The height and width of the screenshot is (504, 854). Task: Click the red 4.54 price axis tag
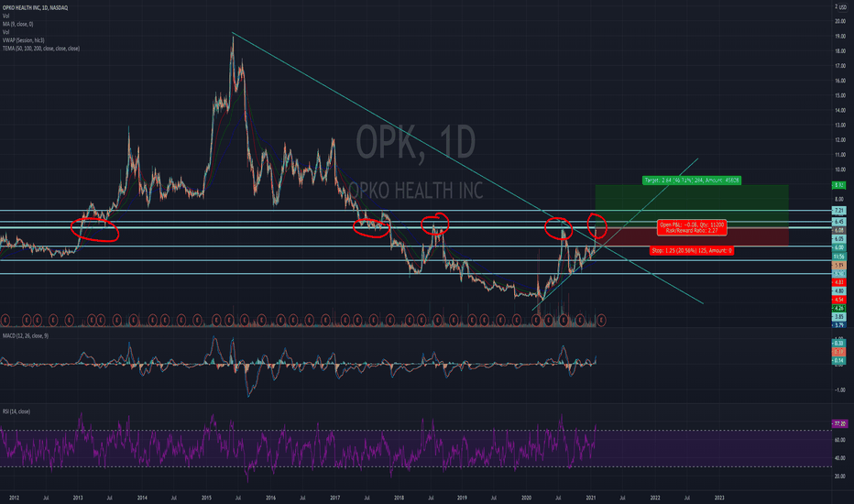click(x=838, y=300)
